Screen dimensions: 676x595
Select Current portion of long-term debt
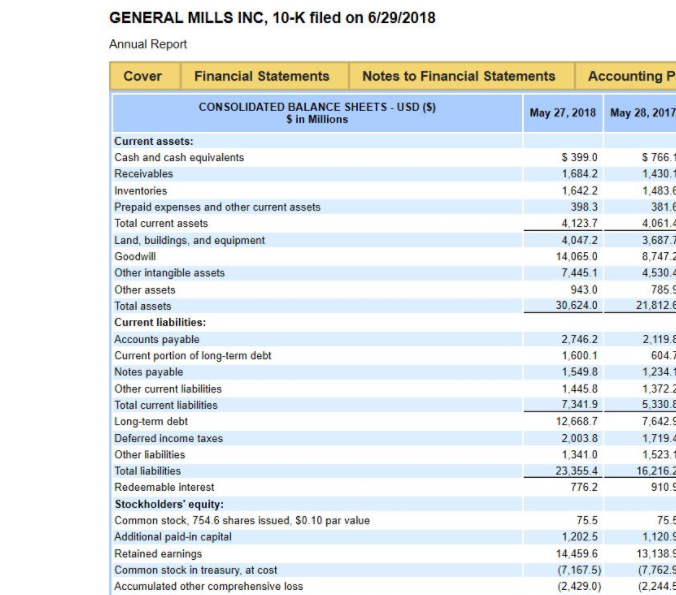click(193, 356)
